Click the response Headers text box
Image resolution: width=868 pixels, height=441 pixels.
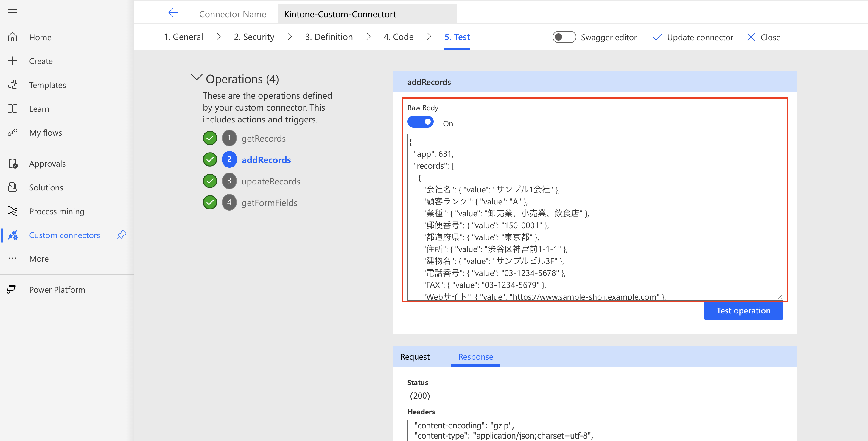pos(595,430)
